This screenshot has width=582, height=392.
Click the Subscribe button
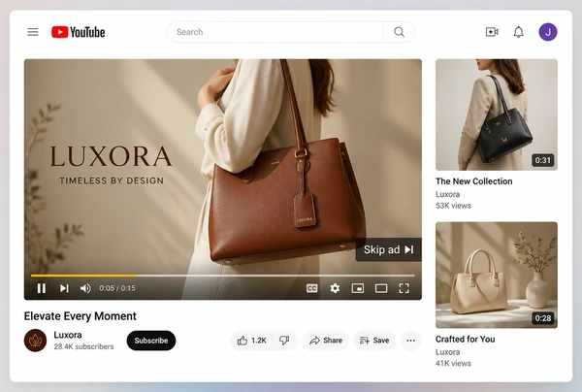[151, 341]
